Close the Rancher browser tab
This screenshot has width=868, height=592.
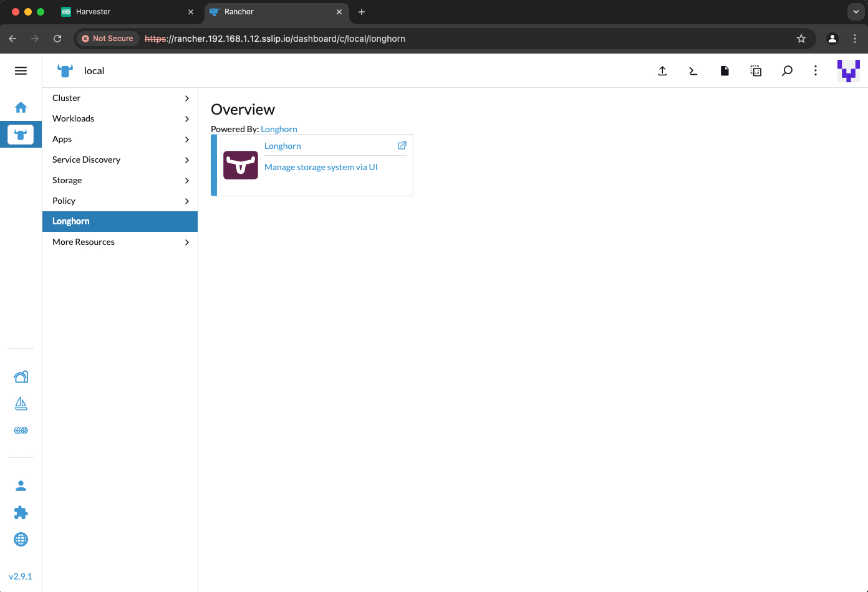point(339,12)
